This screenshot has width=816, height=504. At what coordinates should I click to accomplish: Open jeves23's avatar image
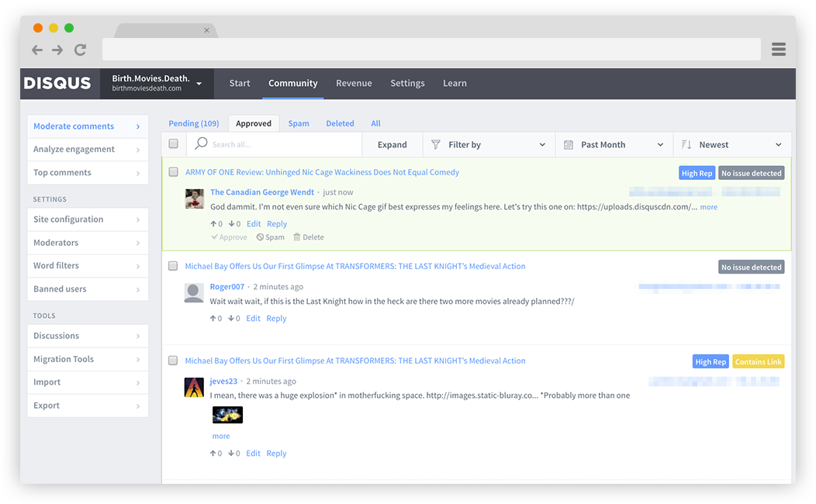pos(194,388)
